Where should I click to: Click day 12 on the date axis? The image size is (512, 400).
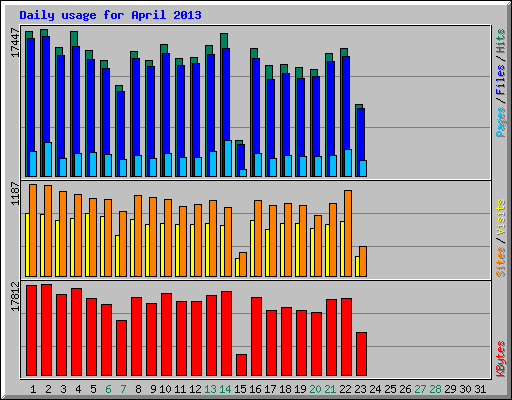[x=195, y=389]
